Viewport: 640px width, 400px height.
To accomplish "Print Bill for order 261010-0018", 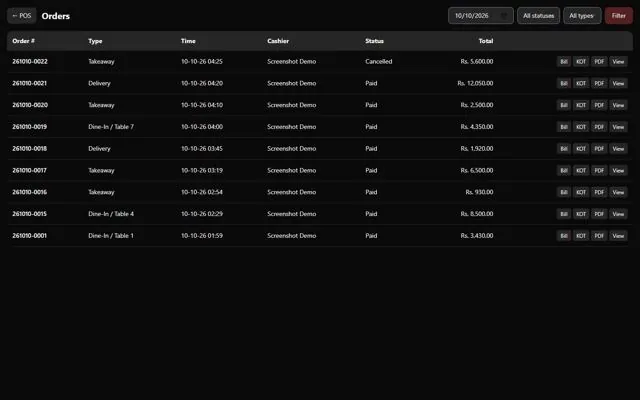I will [564, 149].
